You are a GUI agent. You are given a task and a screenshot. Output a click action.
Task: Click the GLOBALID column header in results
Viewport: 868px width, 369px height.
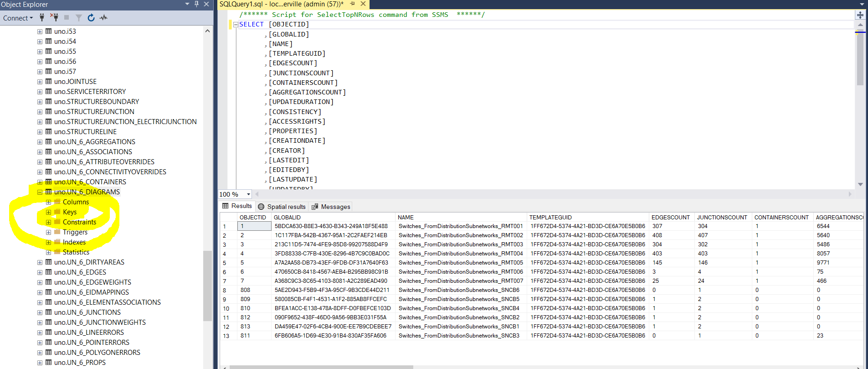334,218
